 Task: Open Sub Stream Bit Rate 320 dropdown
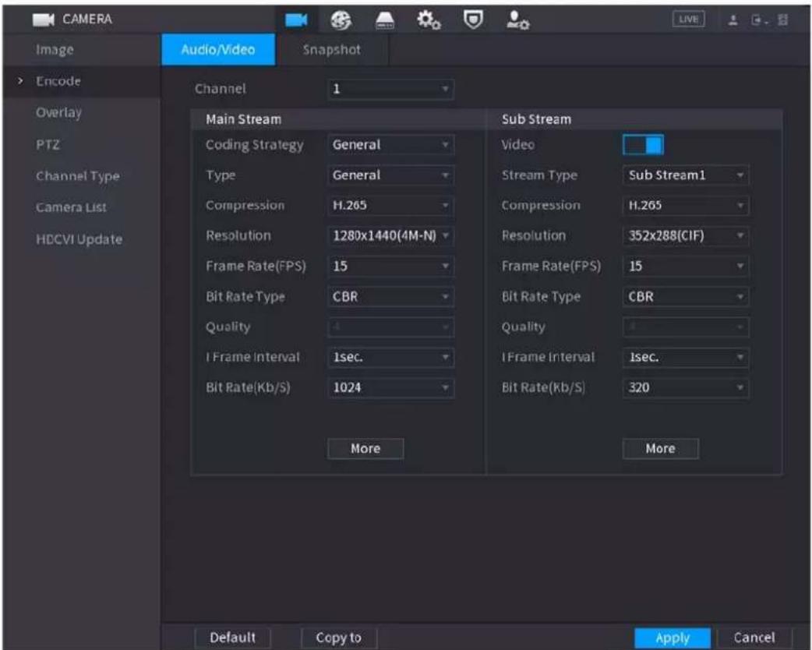coord(686,387)
